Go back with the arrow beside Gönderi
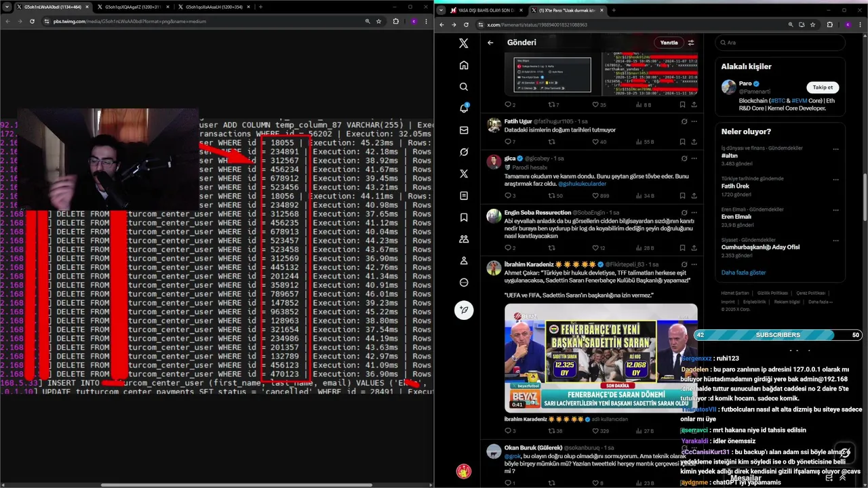Viewport: 868px width, 488px height. coord(490,43)
